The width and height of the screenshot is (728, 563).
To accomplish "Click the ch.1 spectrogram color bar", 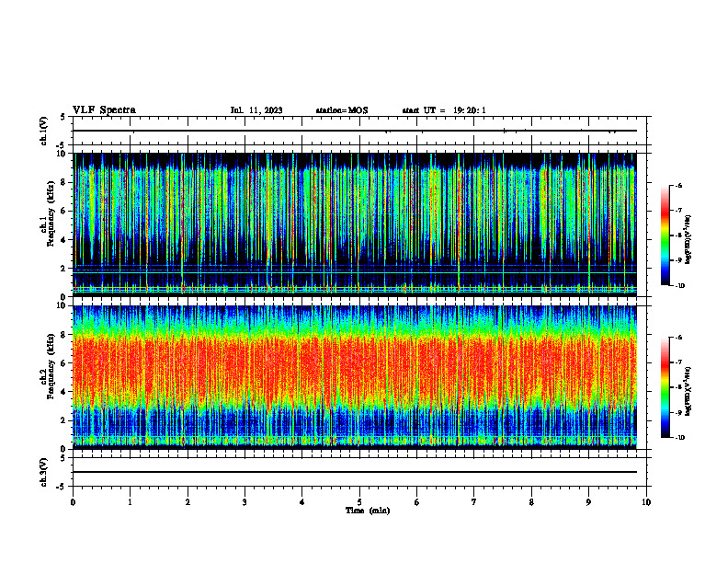I will [665, 236].
